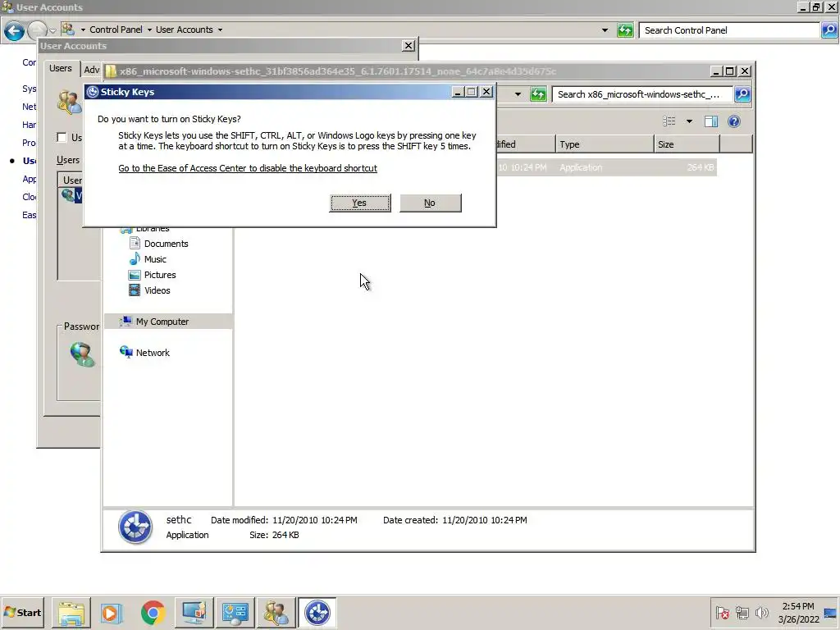Toggle the checkbox in Users tab
This screenshot has width=840, height=630.
(62, 137)
